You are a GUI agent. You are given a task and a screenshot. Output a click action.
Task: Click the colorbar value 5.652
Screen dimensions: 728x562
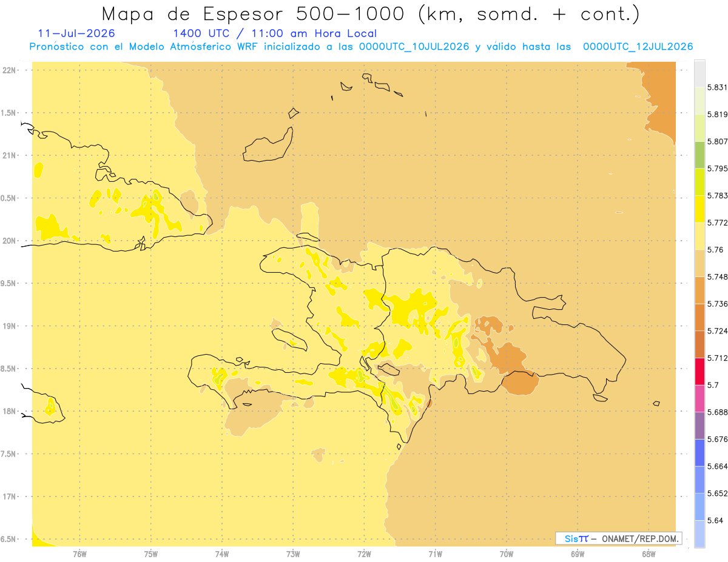pyautogui.click(x=717, y=493)
